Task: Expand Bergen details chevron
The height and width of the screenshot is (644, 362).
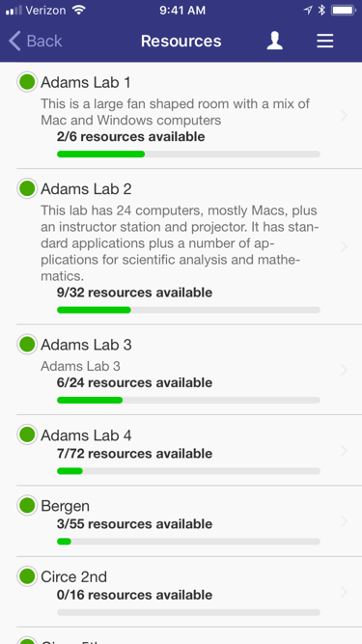Action: coord(344,521)
